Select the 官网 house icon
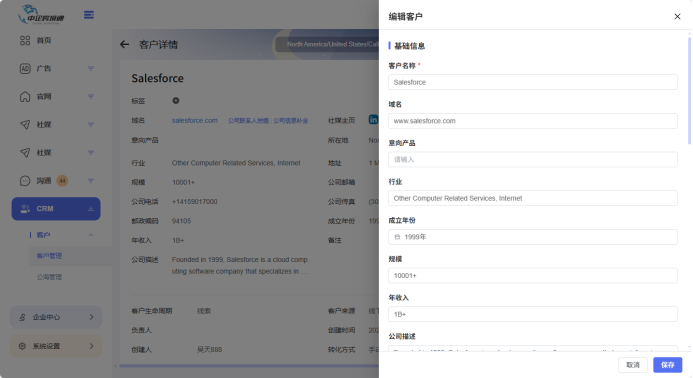Image resolution: width=693 pixels, height=378 pixels. click(x=25, y=96)
